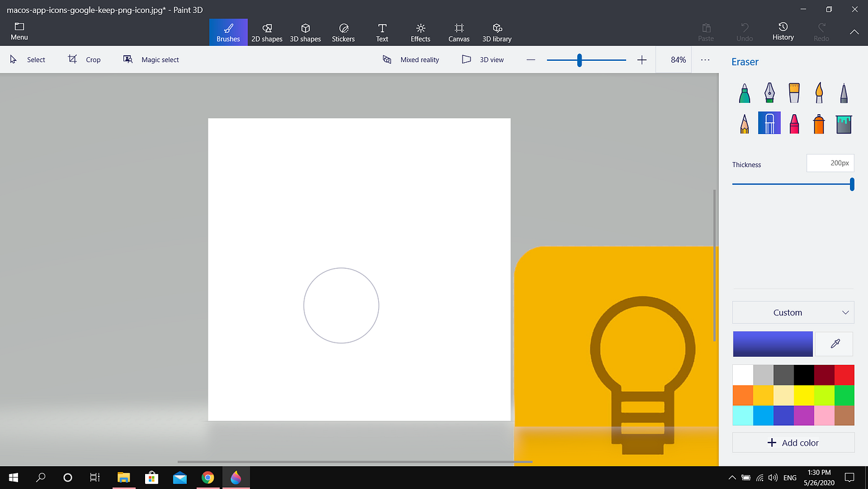Activate the eyedropper color picker
The image size is (868, 489).
pos(833,344)
